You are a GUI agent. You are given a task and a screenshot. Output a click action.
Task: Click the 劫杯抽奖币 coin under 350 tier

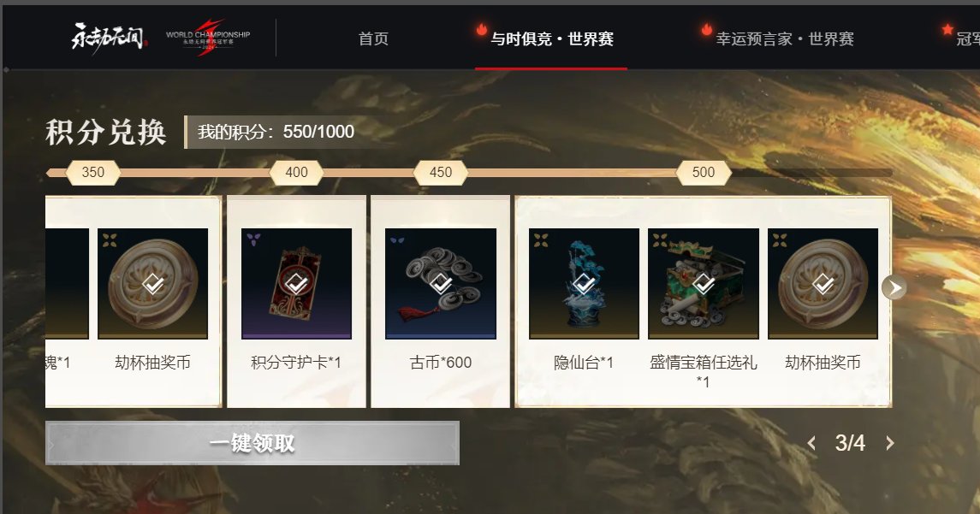click(x=152, y=284)
